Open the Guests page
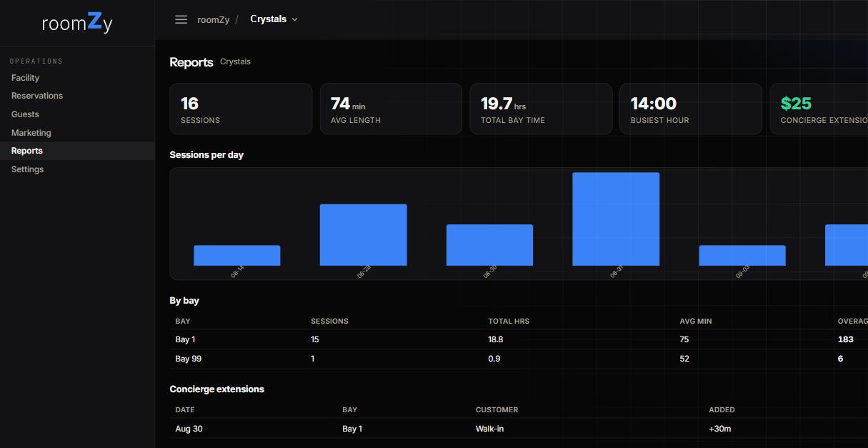The height and width of the screenshot is (448, 868). click(77, 114)
